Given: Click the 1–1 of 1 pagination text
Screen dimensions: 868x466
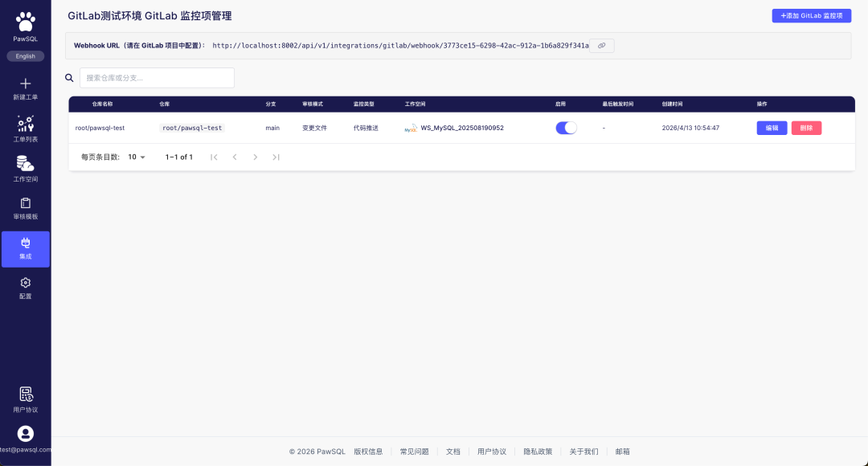Looking at the screenshot, I should point(178,157).
